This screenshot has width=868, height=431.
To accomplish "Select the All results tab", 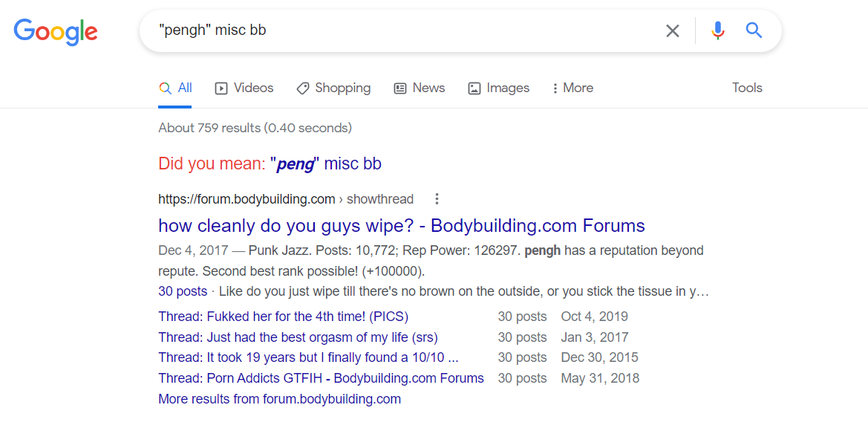I will 175,88.
